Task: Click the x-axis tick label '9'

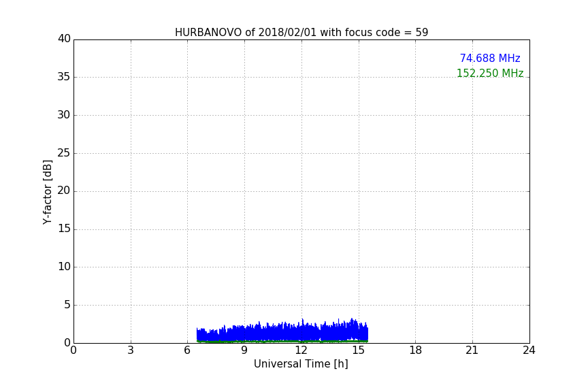Action: pos(244,350)
